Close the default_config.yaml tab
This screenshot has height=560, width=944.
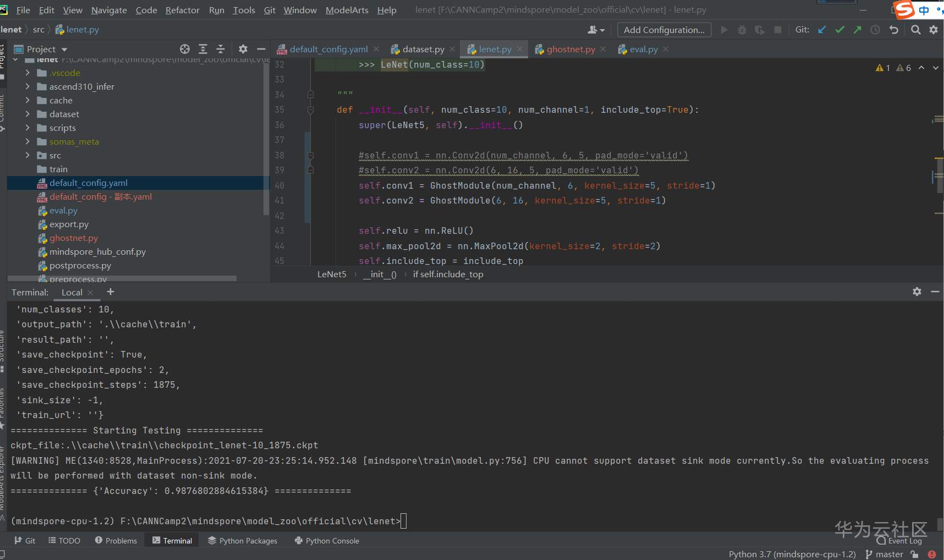[x=376, y=49]
